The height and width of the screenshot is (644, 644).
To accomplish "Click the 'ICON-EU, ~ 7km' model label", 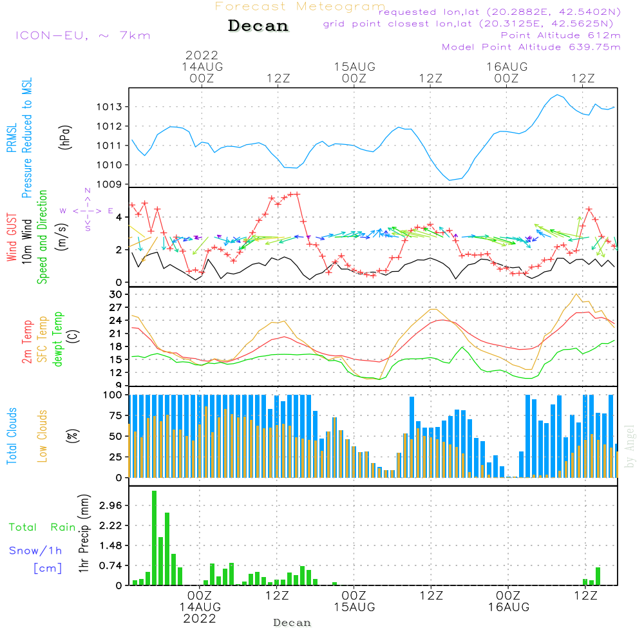I will (83, 35).
